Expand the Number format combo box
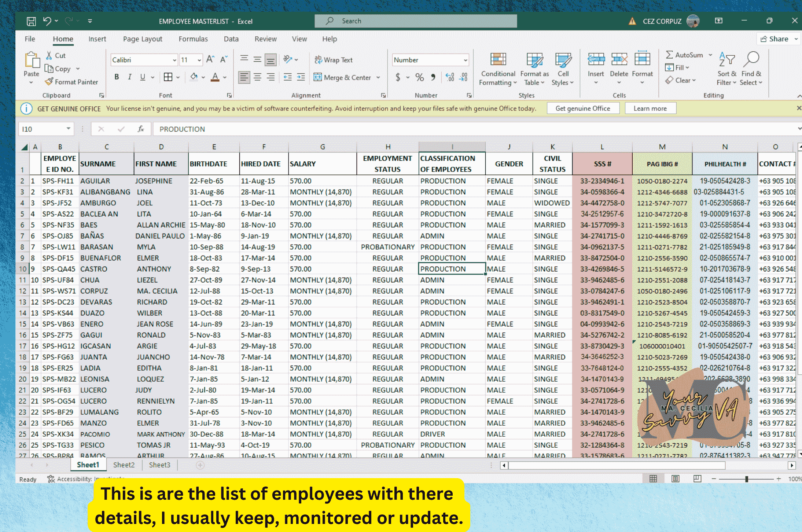Image resolution: width=802 pixels, height=532 pixels. tap(465, 60)
